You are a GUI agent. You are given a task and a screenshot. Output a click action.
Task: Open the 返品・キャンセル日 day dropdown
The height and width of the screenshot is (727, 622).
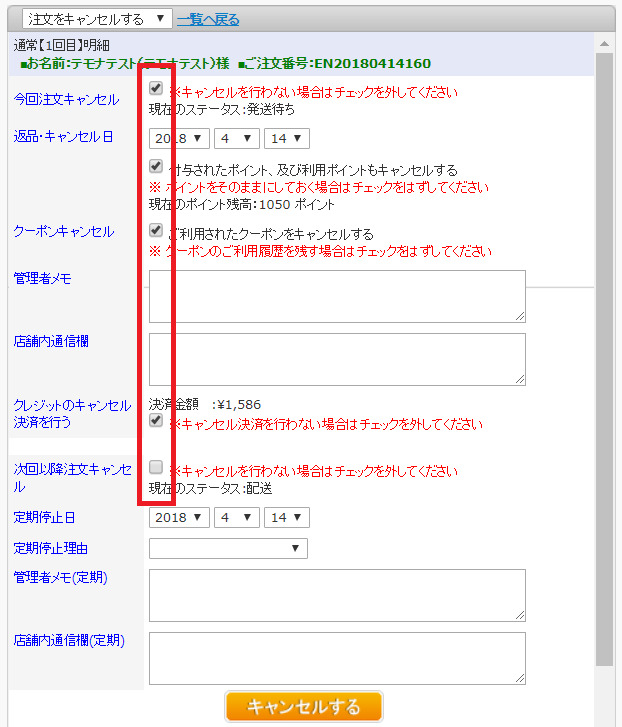pyautogui.click(x=286, y=138)
